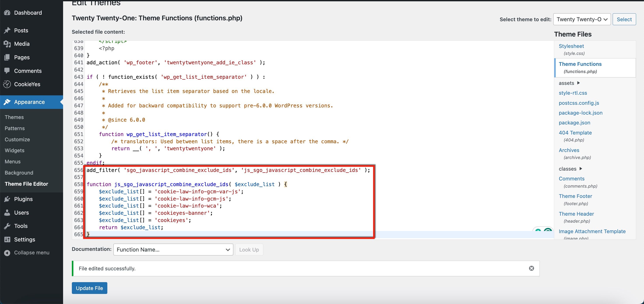
Task: Click the 'cookie-law-info-gcm-var-js' string
Action: [198, 191]
